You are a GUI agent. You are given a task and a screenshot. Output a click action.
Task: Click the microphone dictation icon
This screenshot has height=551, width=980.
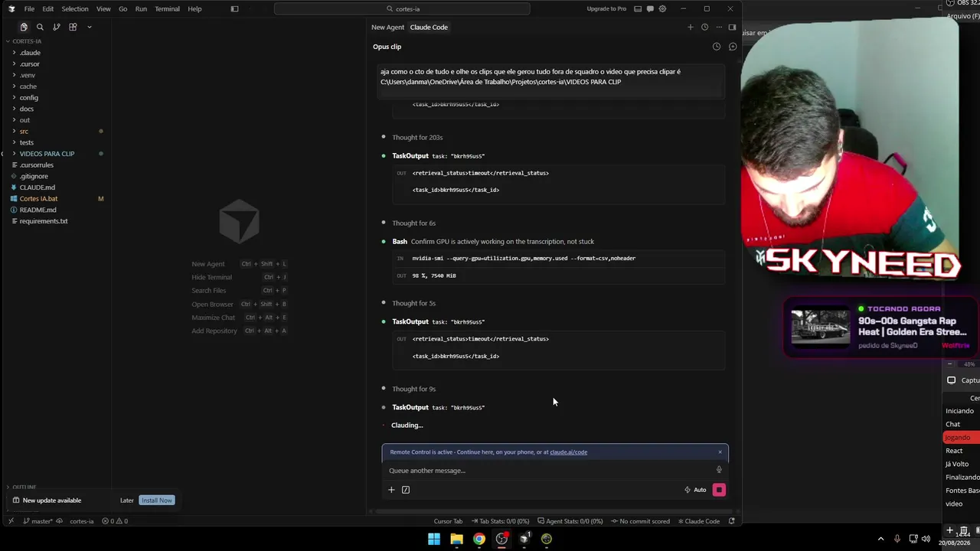719,470
